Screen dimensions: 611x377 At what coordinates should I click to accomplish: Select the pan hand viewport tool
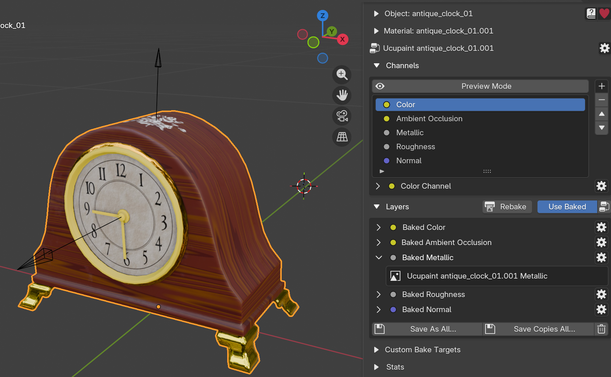(x=342, y=95)
